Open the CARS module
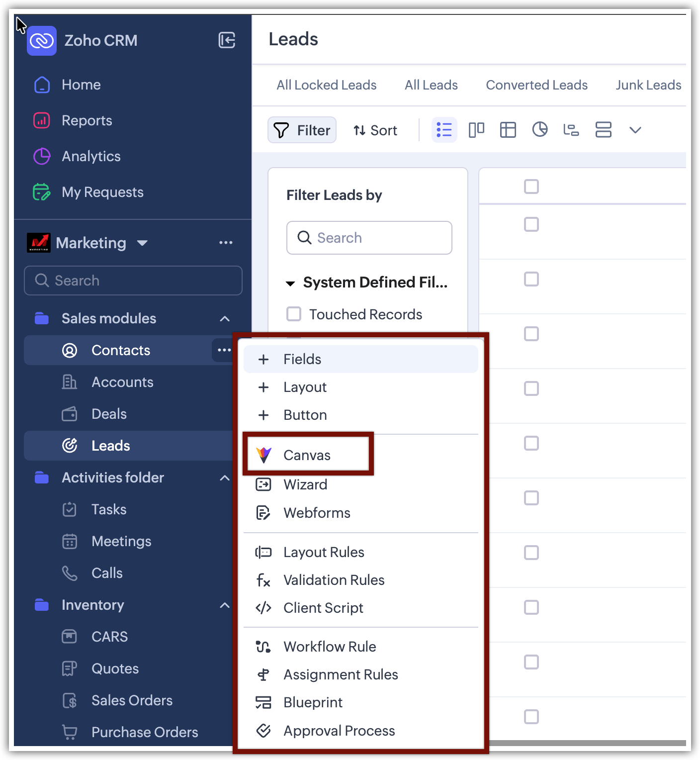Image resolution: width=700 pixels, height=760 pixels. pyautogui.click(x=109, y=637)
